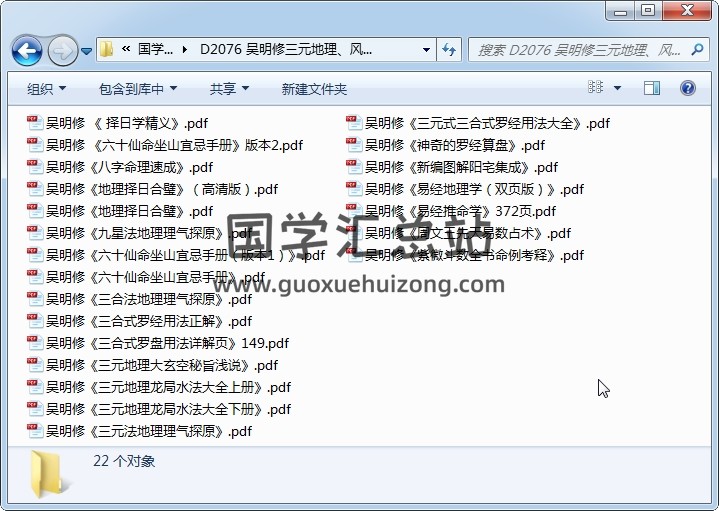Open the recent locations dropdown arrow
Image resolution: width=719 pixels, height=511 pixels.
click(86, 51)
